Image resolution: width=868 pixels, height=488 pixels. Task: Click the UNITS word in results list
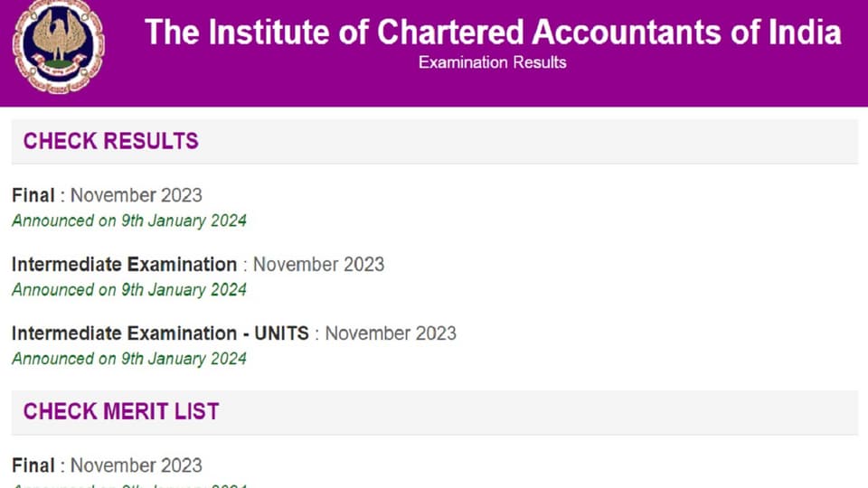click(281, 333)
